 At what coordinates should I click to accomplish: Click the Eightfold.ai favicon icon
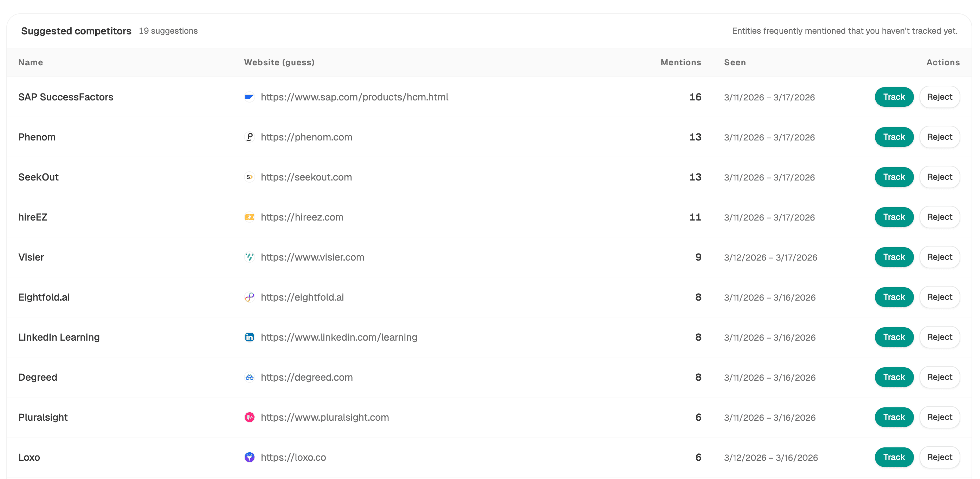(250, 297)
